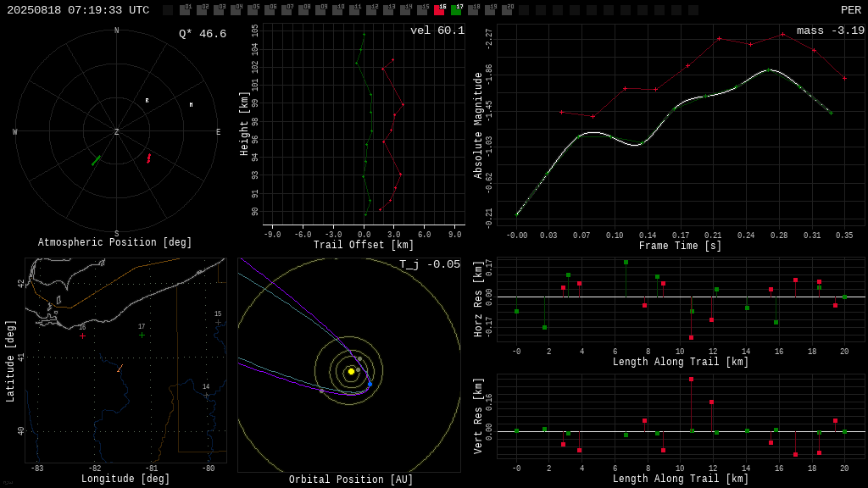Click the red station 16 cross on map
This screenshot has width=868, height=488.
82,335
